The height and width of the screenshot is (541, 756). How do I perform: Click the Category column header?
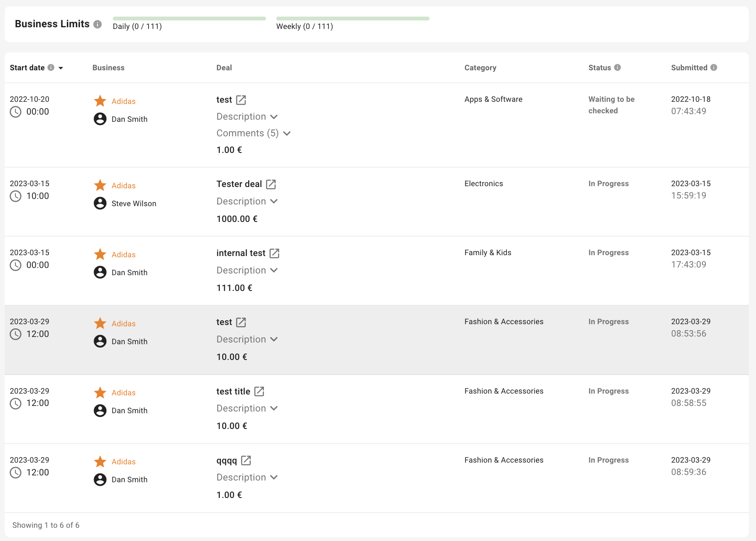[480, 68]
